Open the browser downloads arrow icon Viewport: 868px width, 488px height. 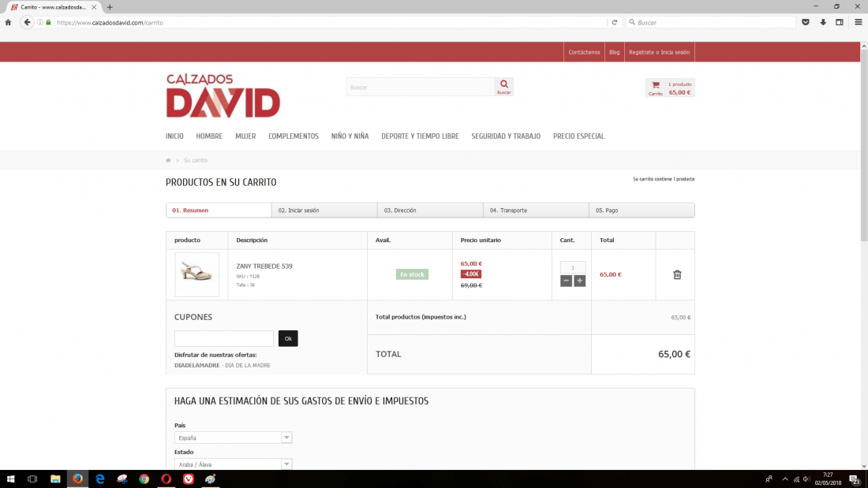[823, 23]
